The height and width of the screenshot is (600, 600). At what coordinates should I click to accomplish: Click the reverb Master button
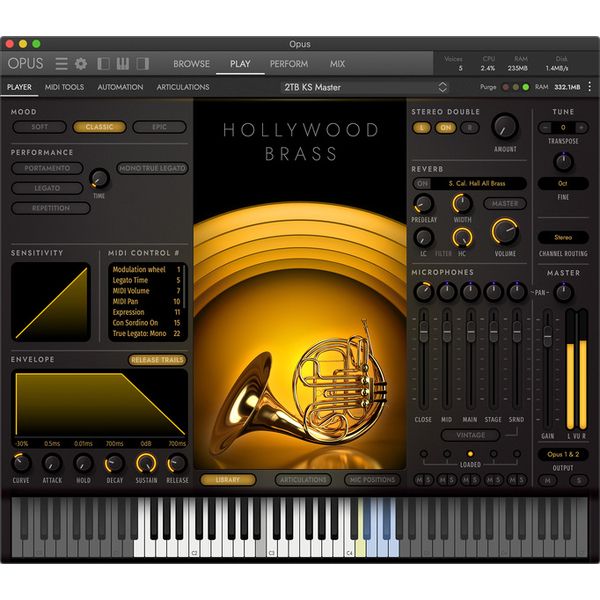click(505, 204)
